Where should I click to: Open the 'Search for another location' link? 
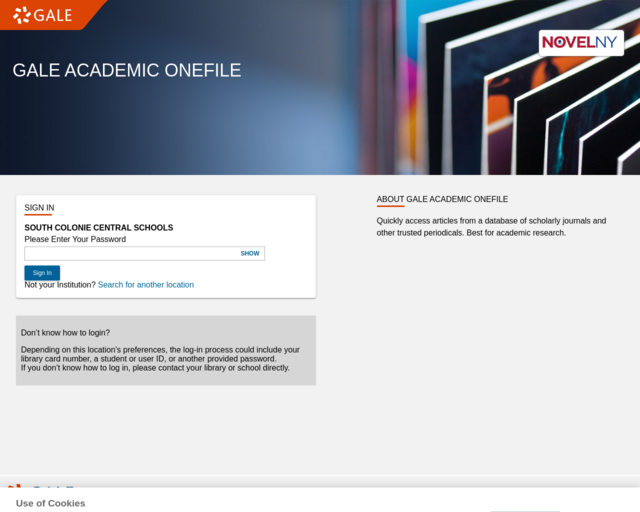tap(146, 285)
